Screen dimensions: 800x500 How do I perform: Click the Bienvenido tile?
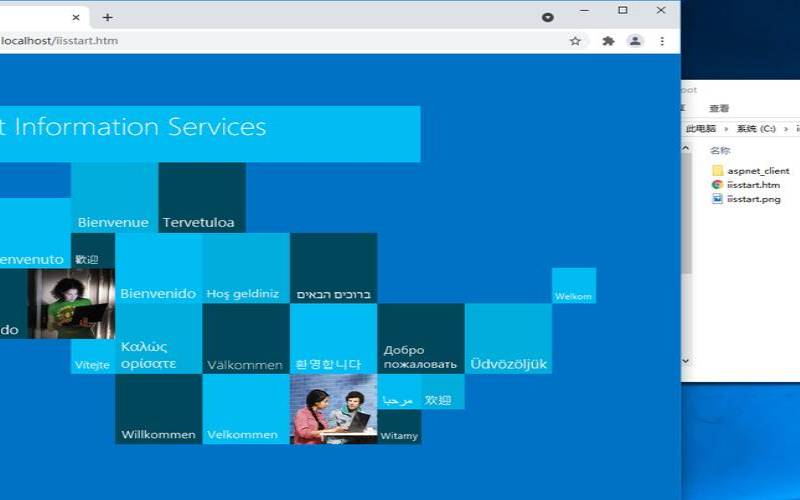coord(159,268)
